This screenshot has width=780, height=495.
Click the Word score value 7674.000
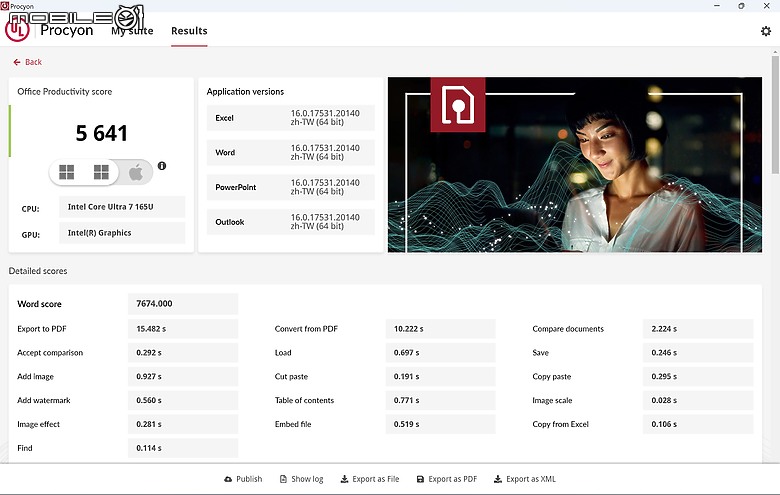click(x=183, y=304)
